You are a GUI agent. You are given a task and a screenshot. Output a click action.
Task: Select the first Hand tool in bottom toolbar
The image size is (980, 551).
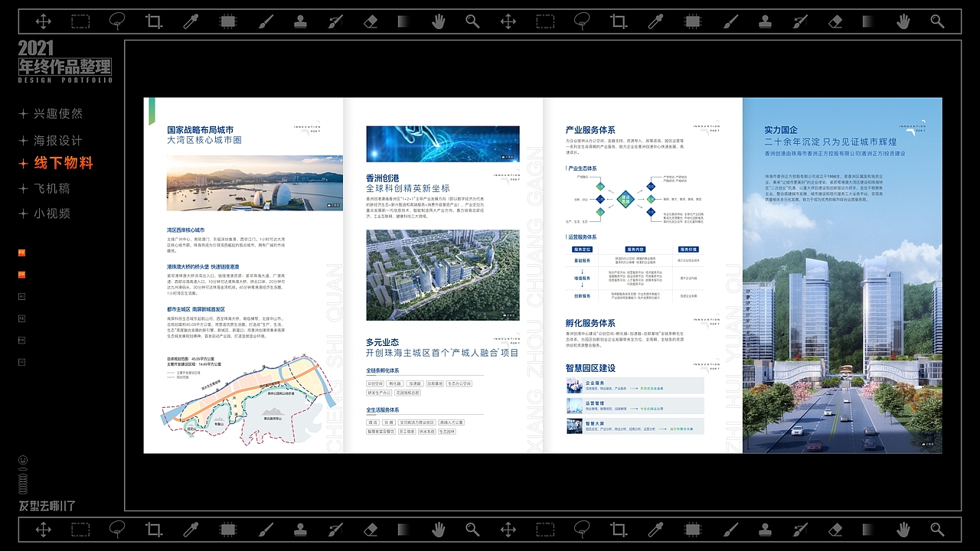pyautogui.click(x=438, y=529)
